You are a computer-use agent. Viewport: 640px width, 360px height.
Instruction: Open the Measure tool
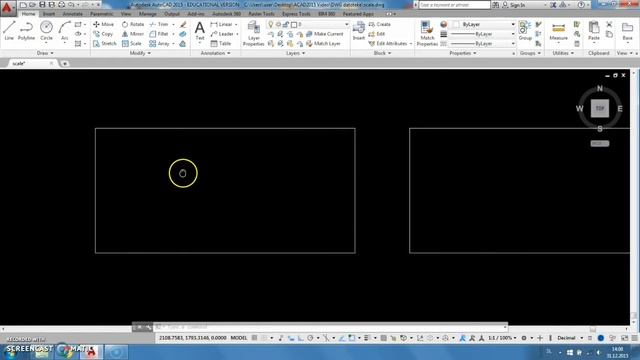tap(558, 31)
